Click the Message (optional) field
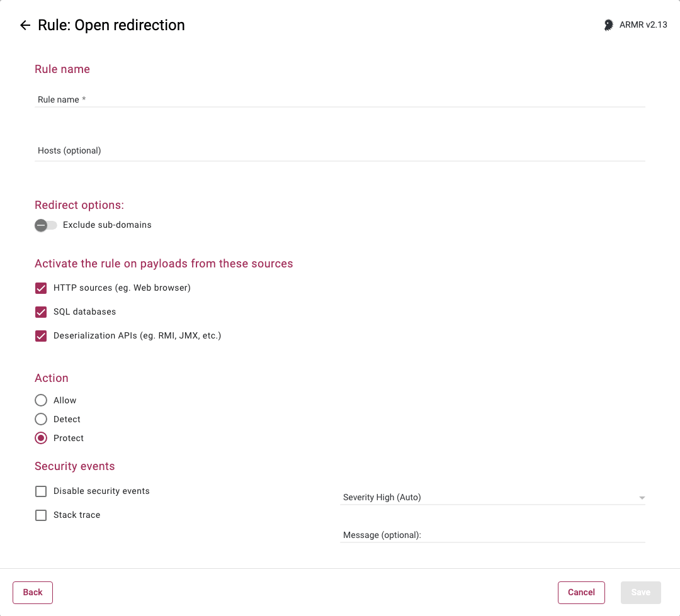 [492, 535]
